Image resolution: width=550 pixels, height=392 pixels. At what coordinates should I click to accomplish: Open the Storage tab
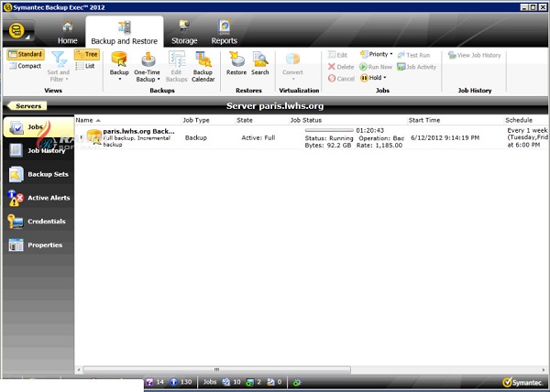click(x=184, y=33)
